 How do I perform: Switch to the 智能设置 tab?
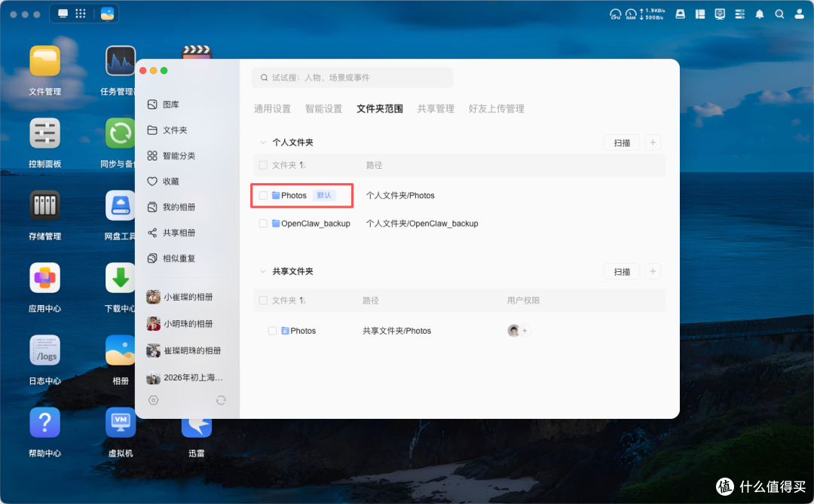point(323,108)
